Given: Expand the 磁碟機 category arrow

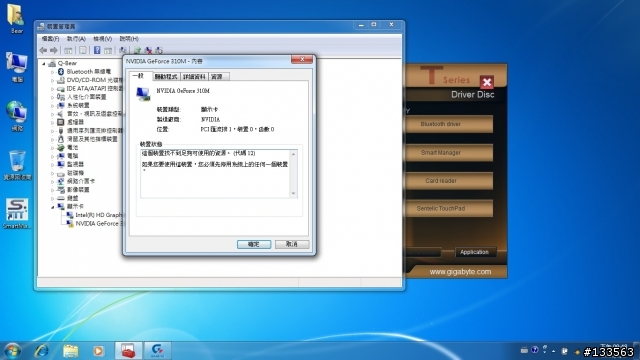Looking at the screenshot, I should (x=52, y=173).
